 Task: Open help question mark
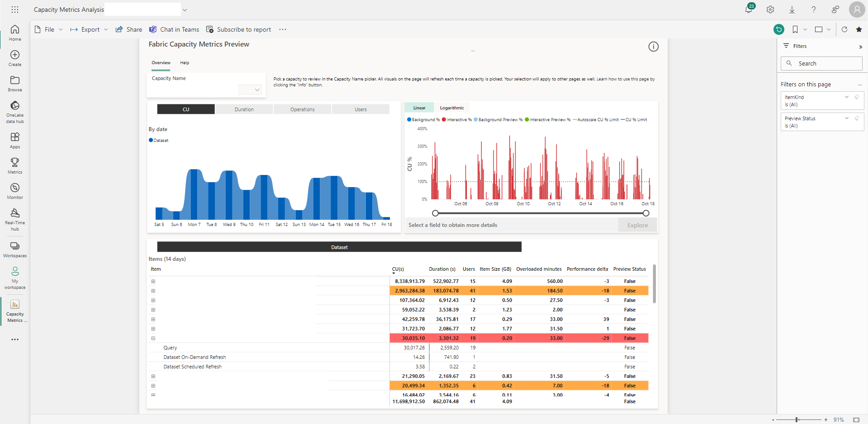coord(814,9)
